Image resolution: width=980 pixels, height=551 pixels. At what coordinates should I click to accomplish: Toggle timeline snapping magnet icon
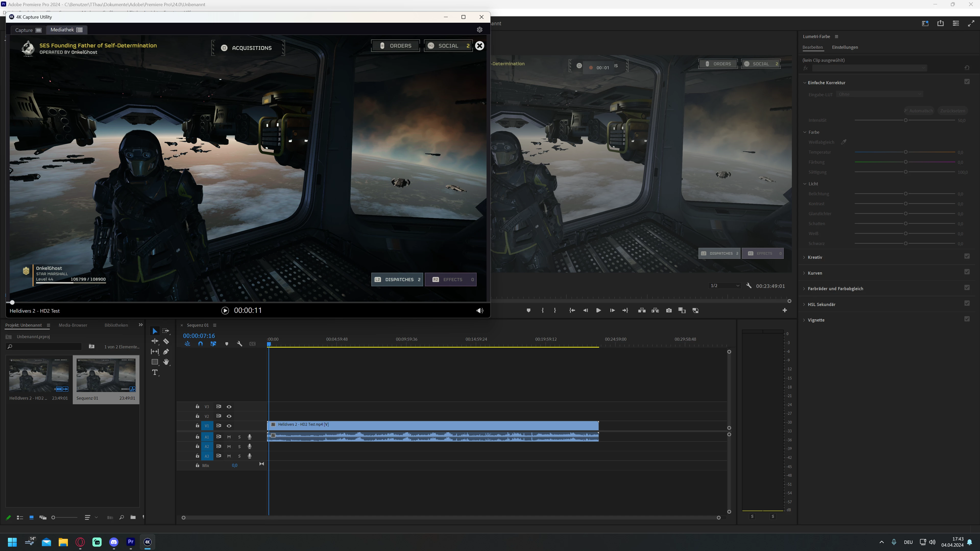(x=200, y=344)
